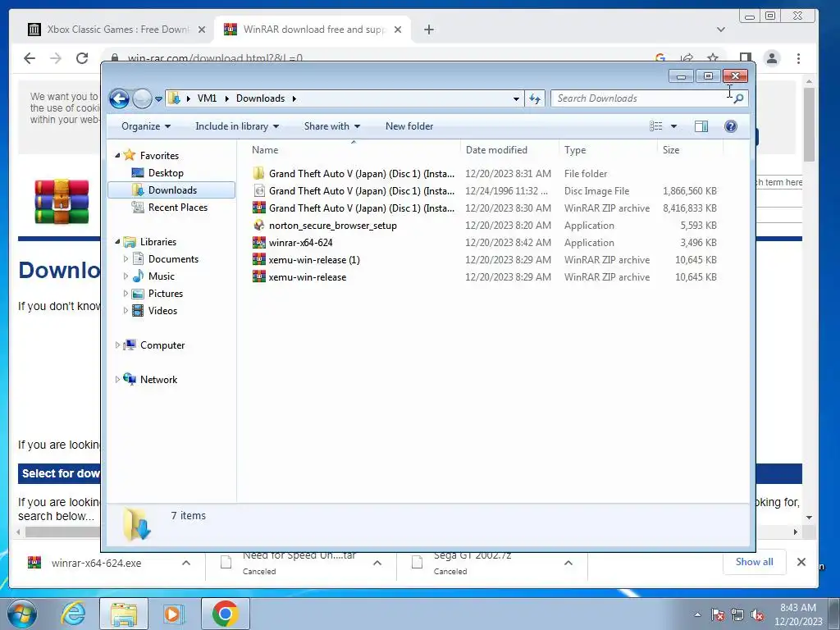Select the norton_secure_browser_setup file icon

[x=258, y=225]
